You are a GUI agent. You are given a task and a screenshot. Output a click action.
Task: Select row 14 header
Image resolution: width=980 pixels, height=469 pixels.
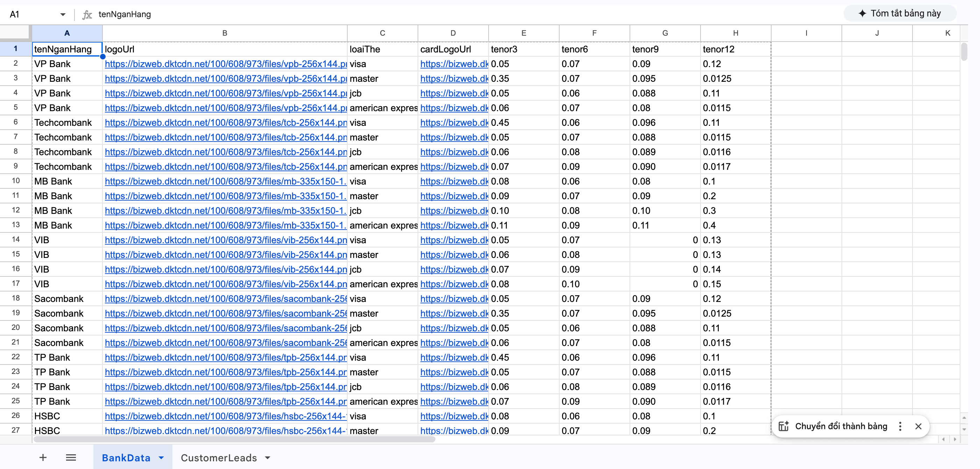click(16, 239)
